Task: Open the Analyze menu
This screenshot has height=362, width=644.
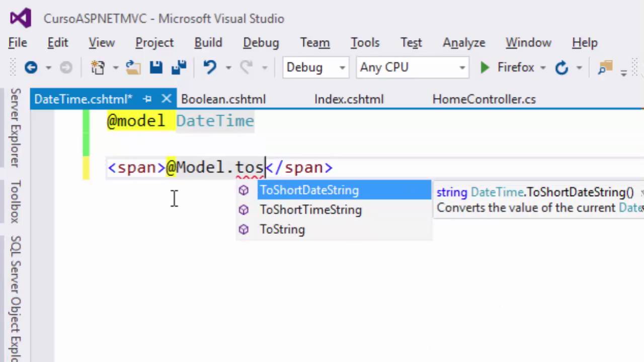Action: 464,43
